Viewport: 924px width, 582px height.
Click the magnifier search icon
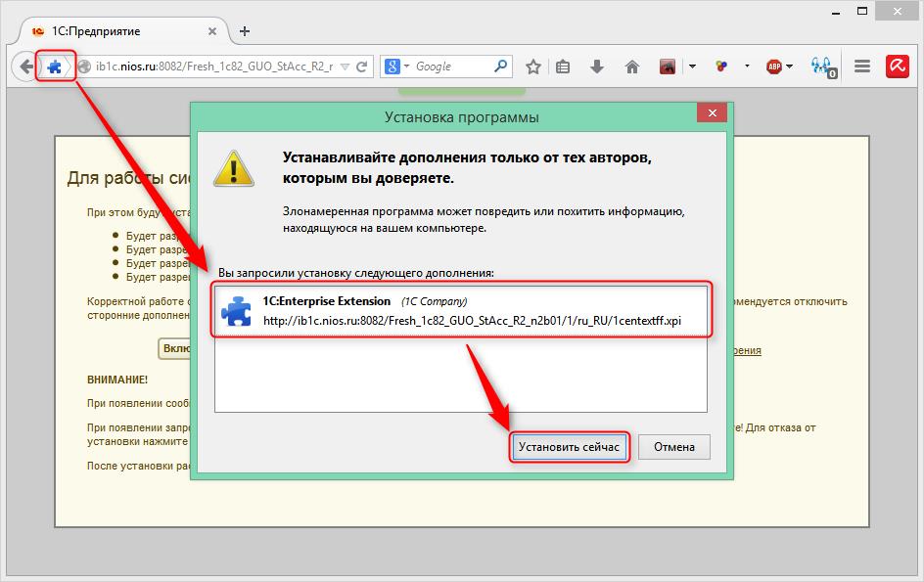(x=500, y=66)
